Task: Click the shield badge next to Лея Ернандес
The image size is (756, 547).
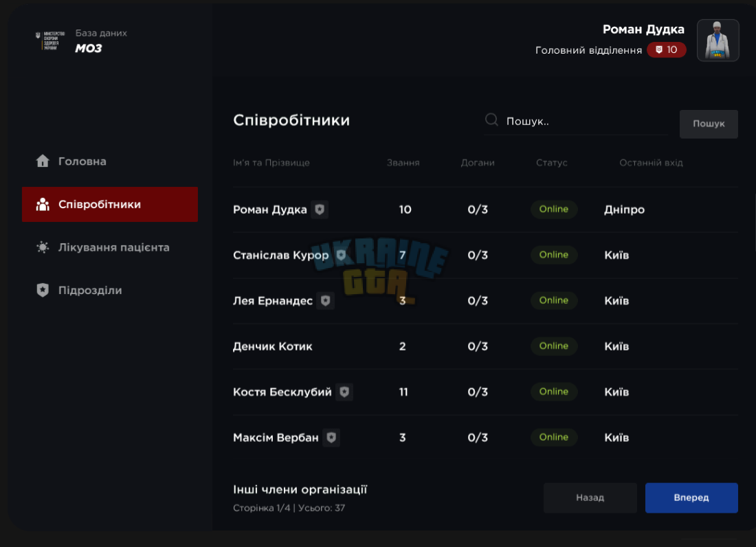Action: [326, 301]
